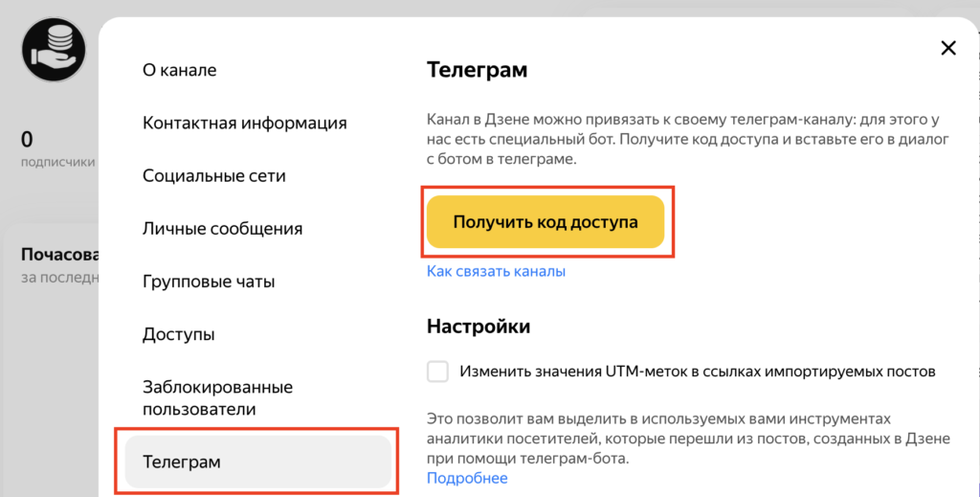980x497 pixels.
Task: Click the channel avatar coins icon
Action: tap(54, 49)
